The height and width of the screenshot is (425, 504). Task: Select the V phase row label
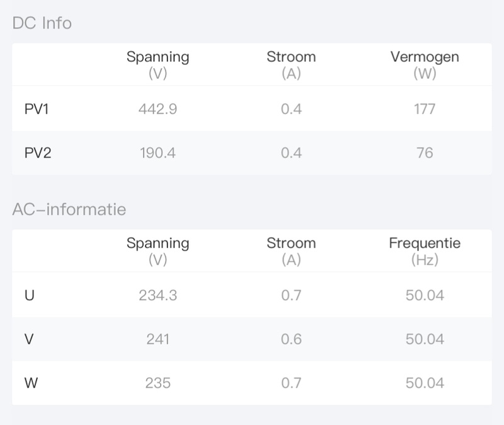click(29, 339)
